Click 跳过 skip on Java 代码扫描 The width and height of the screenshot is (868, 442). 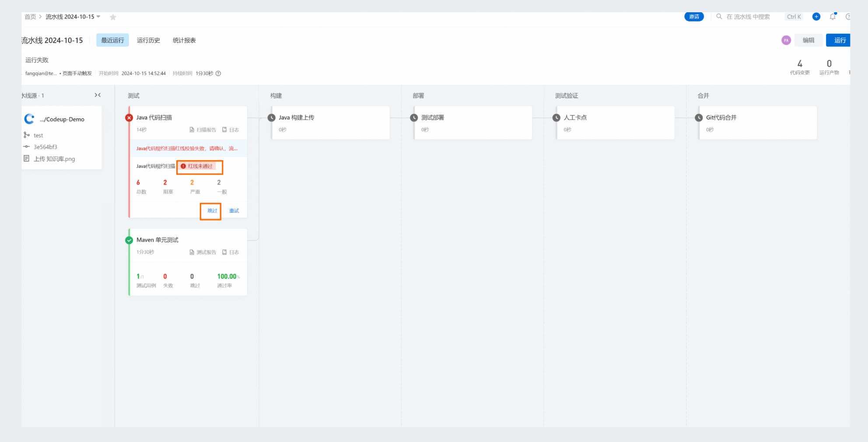pos(212,211)
